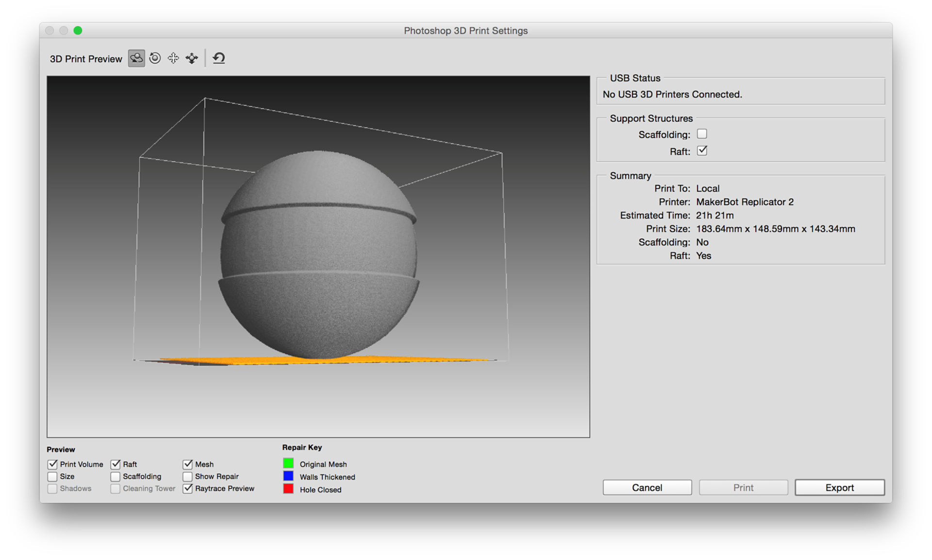Image resolution: width=932 pixels, height=560 pixels.
Task: Click the green Original Mesh swatch
Action: (x=289, y=463)
